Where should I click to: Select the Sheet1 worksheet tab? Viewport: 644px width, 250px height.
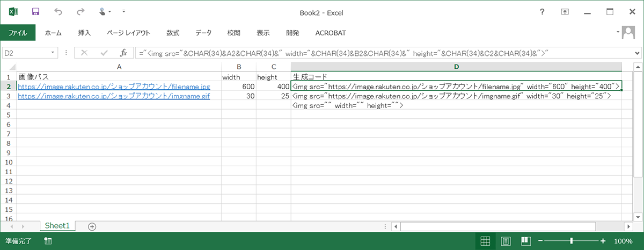click(57, 226)
